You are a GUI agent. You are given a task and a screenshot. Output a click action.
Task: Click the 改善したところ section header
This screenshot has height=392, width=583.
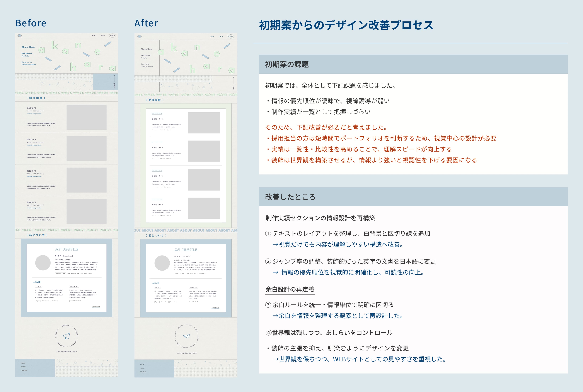coord(413,197)
